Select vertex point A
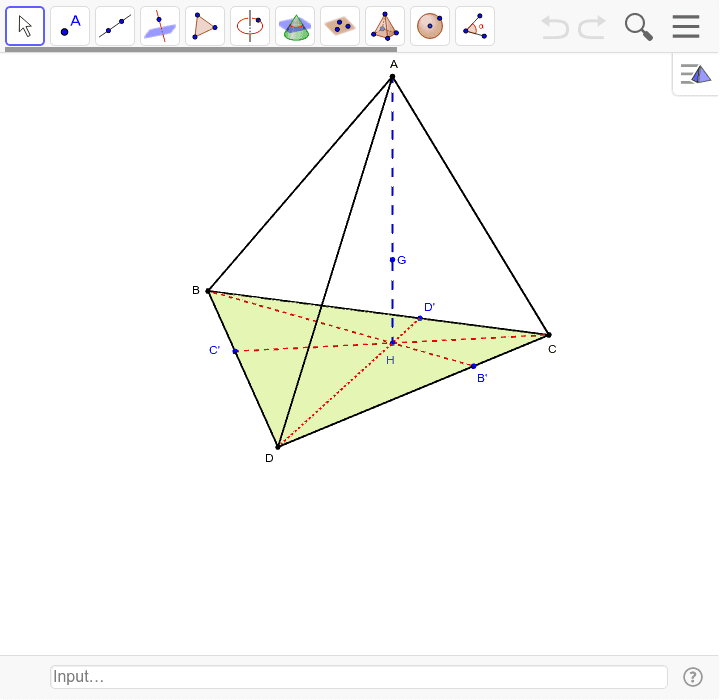The height and width of the screenshot is (700, 720). click(392, 77)
